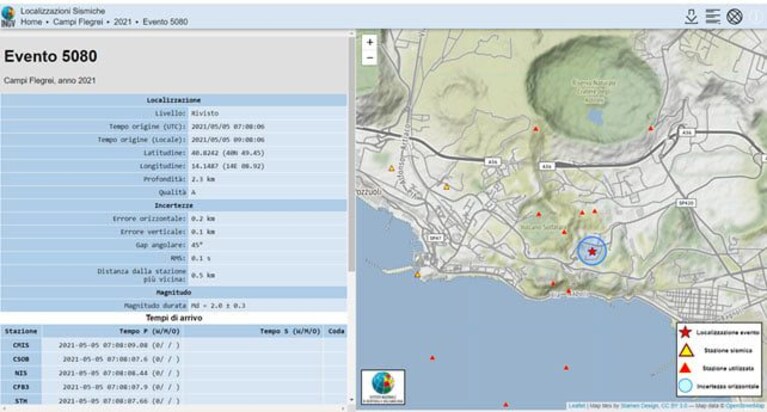This screenshot has width=767, height=412.
Task: Click the blue horizontal uncertainty circle
Action: tap(592, 251)
